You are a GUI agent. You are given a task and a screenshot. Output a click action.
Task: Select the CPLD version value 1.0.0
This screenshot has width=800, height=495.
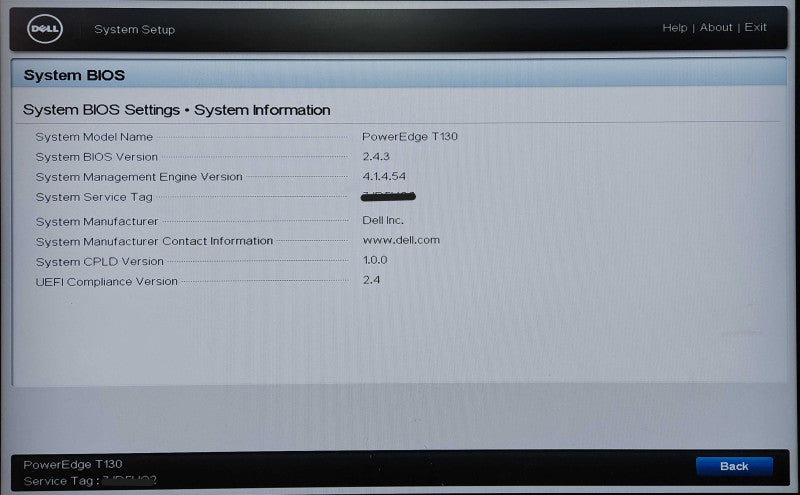pyautogui.click(x=375, y=260)
